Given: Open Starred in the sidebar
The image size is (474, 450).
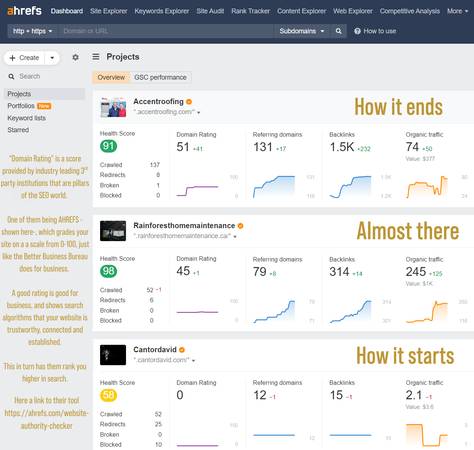Looking at the screenshot, I should 18,130.
